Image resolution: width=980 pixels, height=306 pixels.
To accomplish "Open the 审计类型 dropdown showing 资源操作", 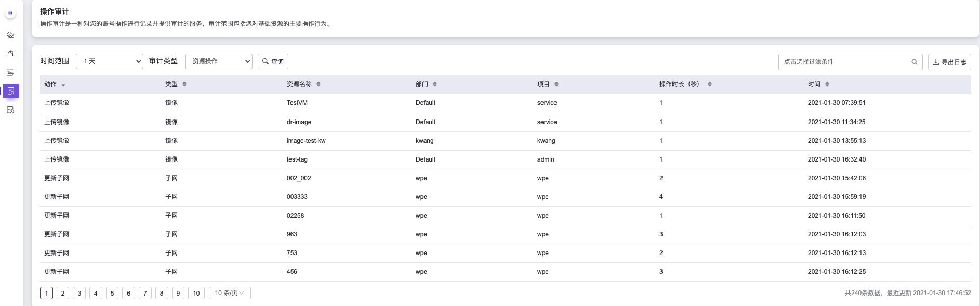I will (219, 61).
